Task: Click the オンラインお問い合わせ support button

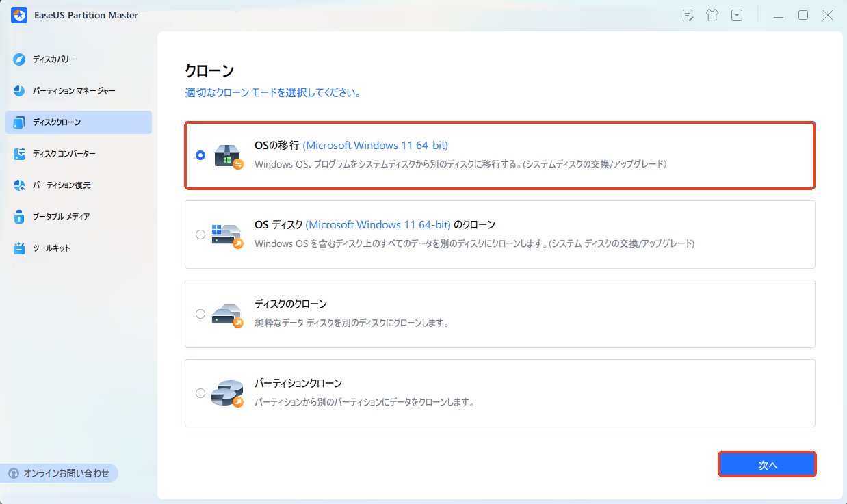Action: pyautogui.click(x=59, y=473)
